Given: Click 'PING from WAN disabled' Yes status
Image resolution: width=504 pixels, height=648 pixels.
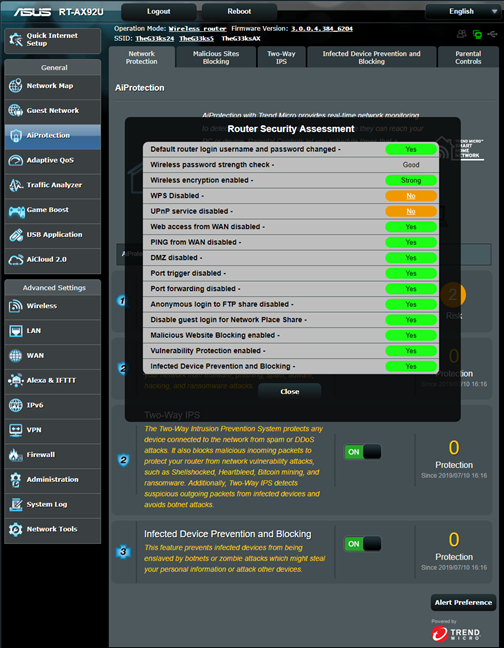Looking at the screenshot, I should click(411, 242).
